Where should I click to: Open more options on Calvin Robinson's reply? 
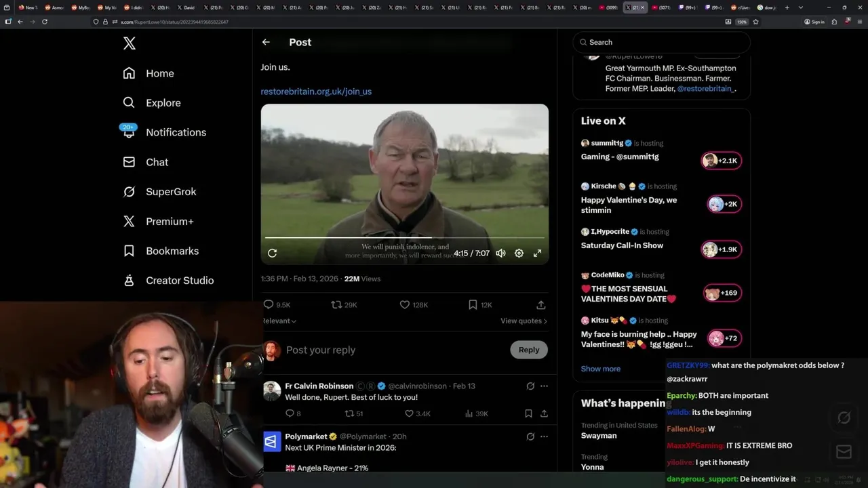point(544,386)
